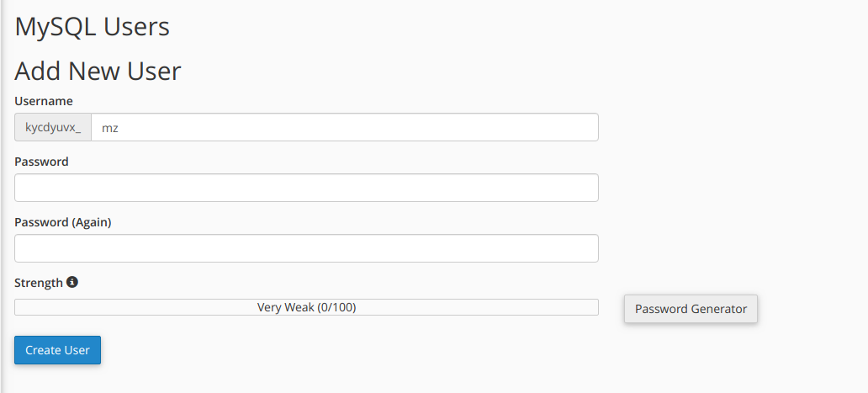The height and width of the screenshot is (393, 868).
Task: Click the Password label text
Action: click(x=41, y=162)
